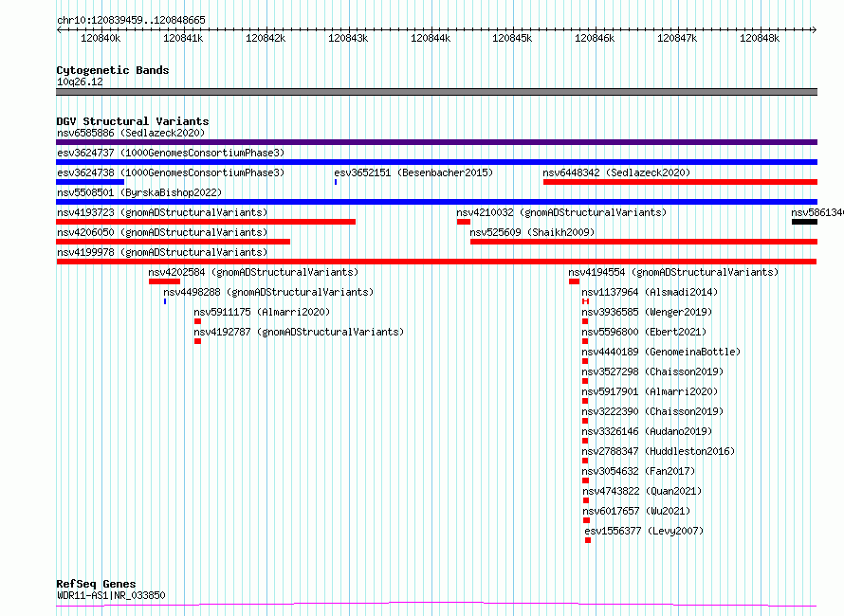
Task: Open nsv6448342 (Sedlazeck2020) variant
Action: tap(616, 172)
